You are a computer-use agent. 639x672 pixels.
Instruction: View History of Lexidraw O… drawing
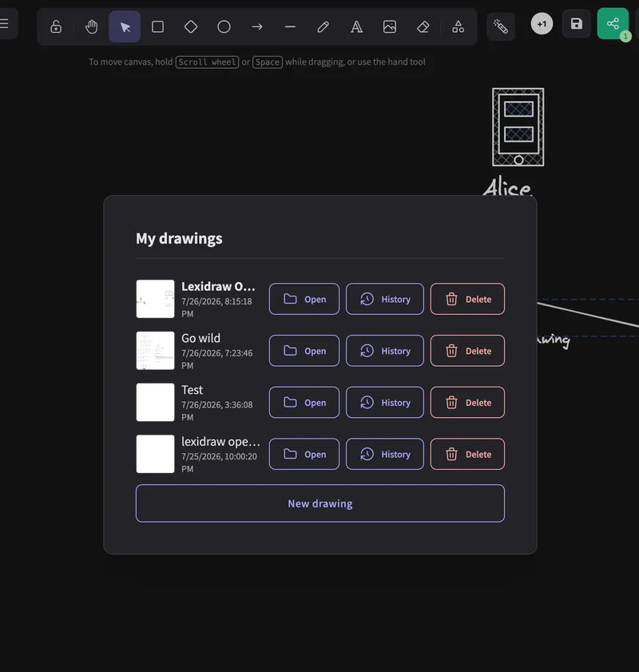pos(385,299)
